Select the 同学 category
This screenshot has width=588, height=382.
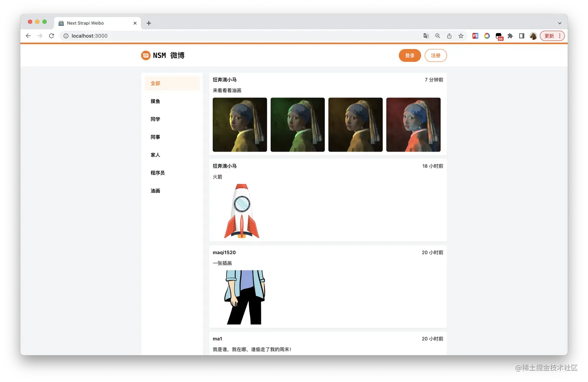(172, 119)
